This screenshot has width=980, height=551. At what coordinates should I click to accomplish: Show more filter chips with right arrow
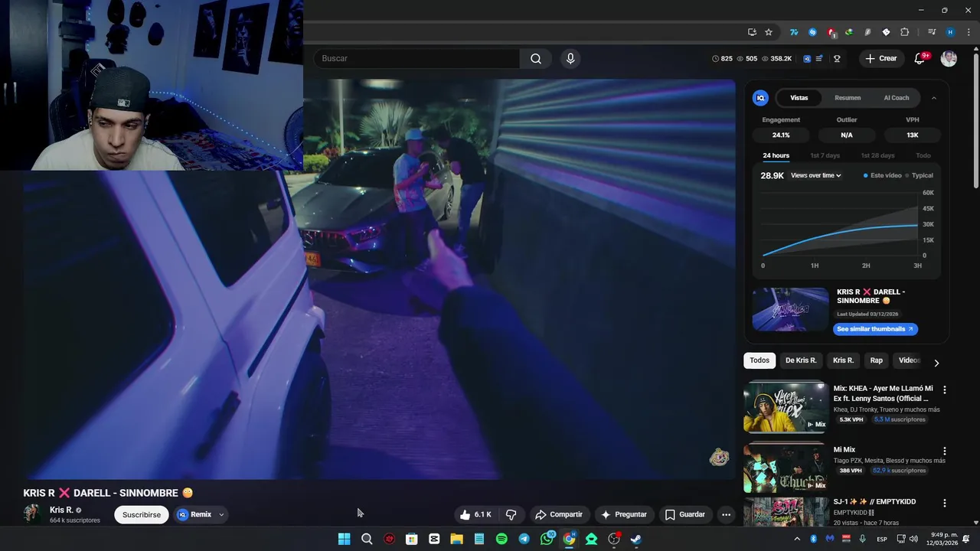pos(936,363)
